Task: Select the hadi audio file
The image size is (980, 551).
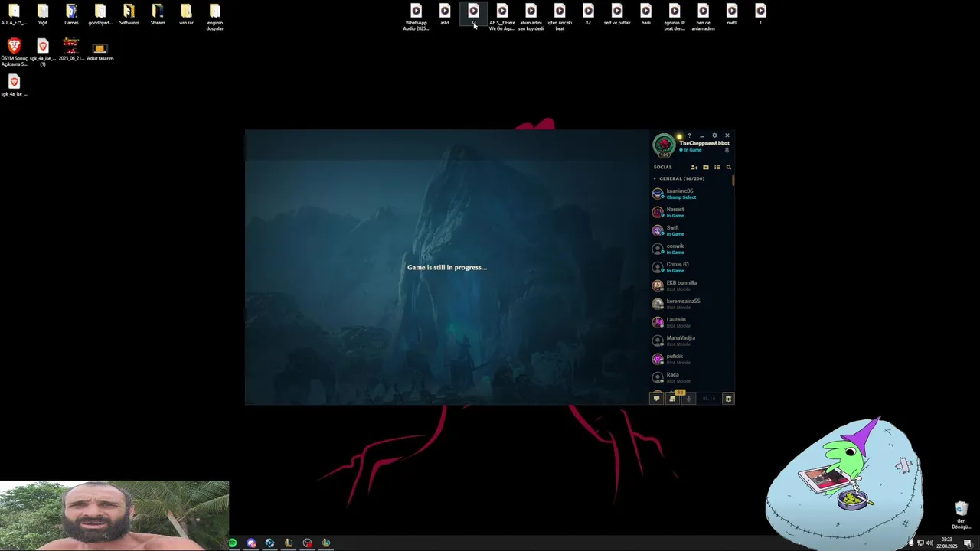Action: [x=645, y=15]
